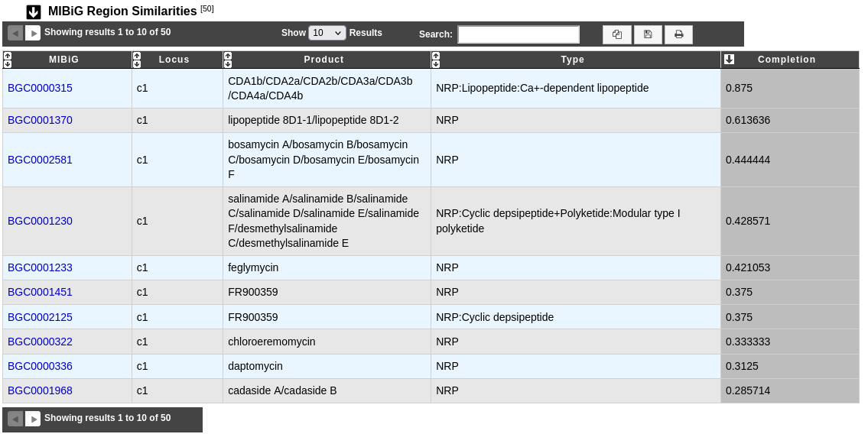Toggle Type column sort order
The height and width of the screenshot is (434, 868).
tap(436, 60)
